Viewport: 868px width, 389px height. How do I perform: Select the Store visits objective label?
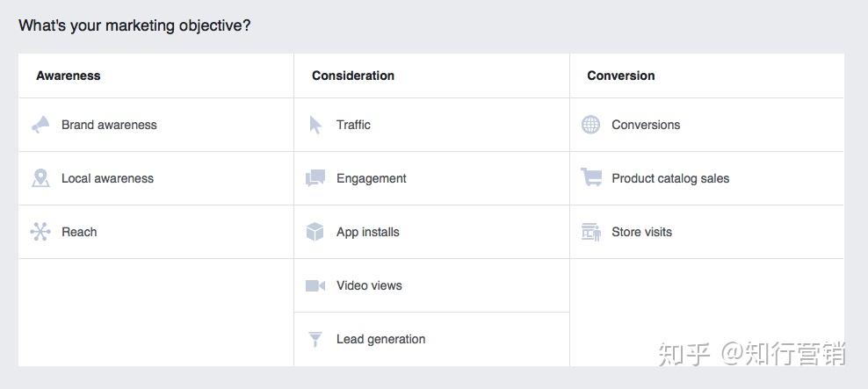[x=641, y=232]
